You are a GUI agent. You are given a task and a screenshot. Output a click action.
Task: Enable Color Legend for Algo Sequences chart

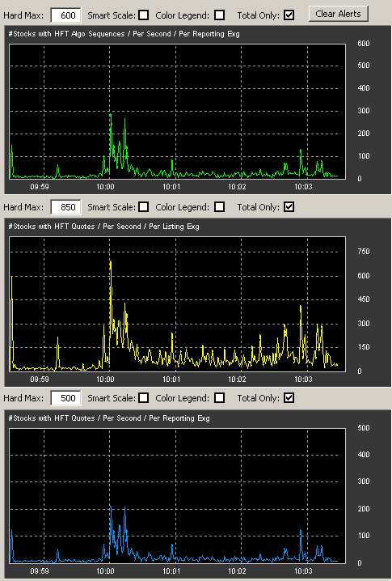click(220, 15)
